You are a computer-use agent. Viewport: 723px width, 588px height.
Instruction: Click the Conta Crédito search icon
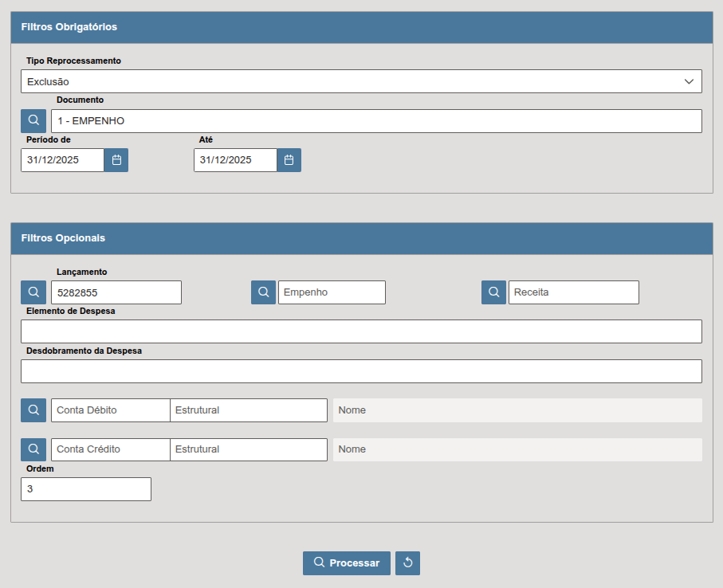tap(33, 449)
